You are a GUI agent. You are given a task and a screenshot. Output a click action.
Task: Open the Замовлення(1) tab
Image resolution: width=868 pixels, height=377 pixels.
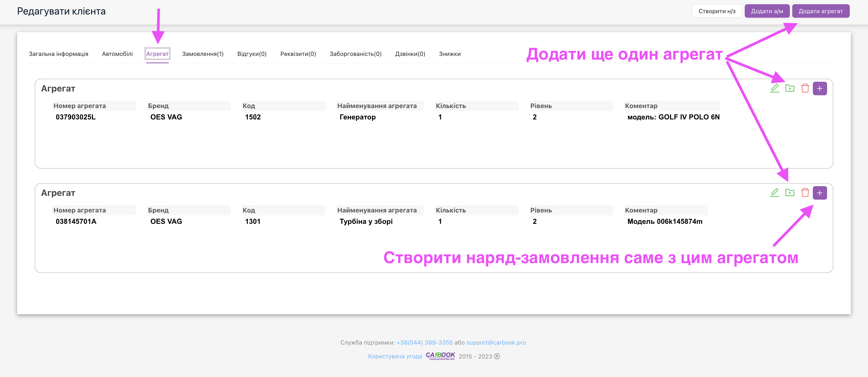click(203, 54)
